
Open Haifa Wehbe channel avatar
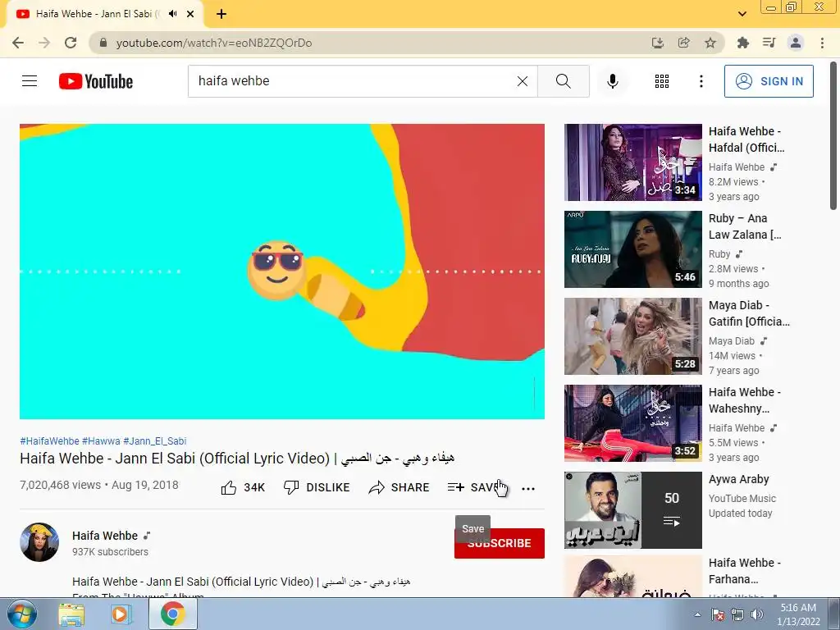pos(39,542)
